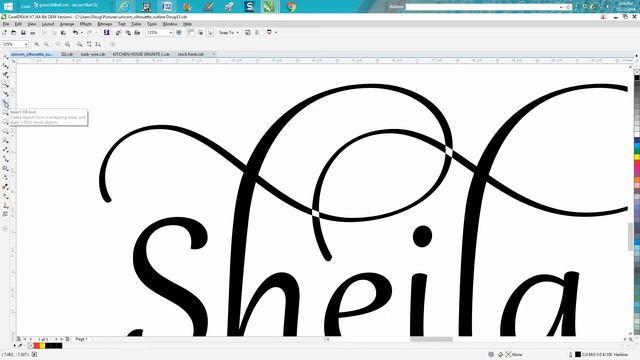Select the Shape tool in the toolbox
This screenshot has height=360, width=640.
pyautogui.click(x=5, y=66)
